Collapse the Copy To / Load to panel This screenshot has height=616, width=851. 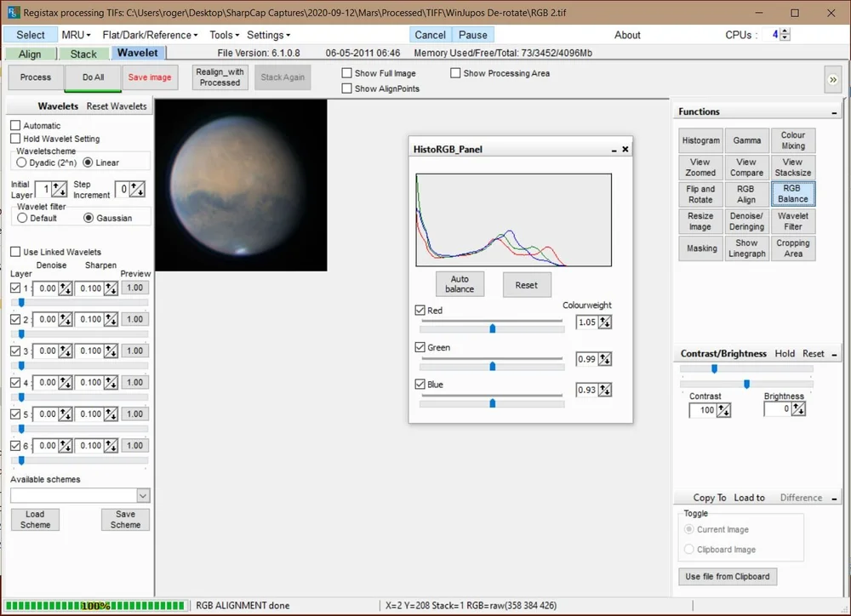point(834,499)
